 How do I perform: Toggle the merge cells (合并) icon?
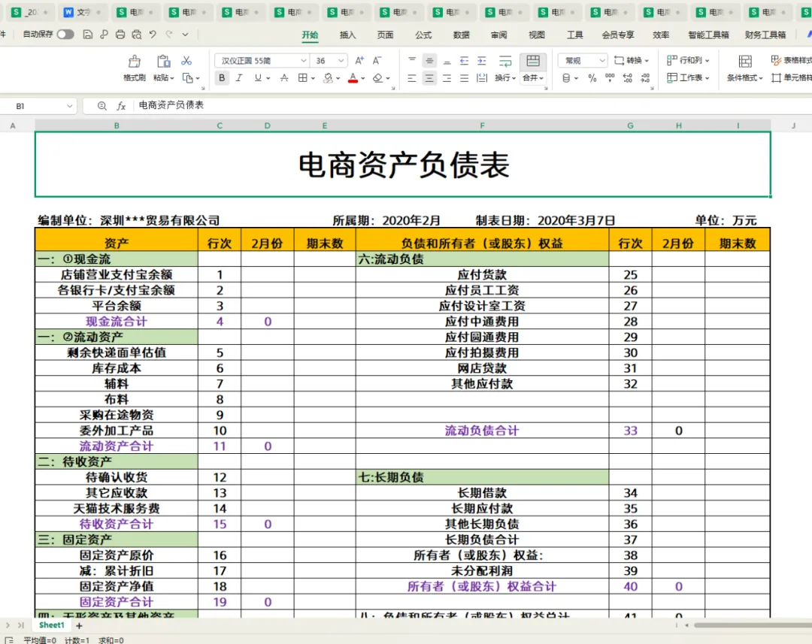(x=533, y=61)
